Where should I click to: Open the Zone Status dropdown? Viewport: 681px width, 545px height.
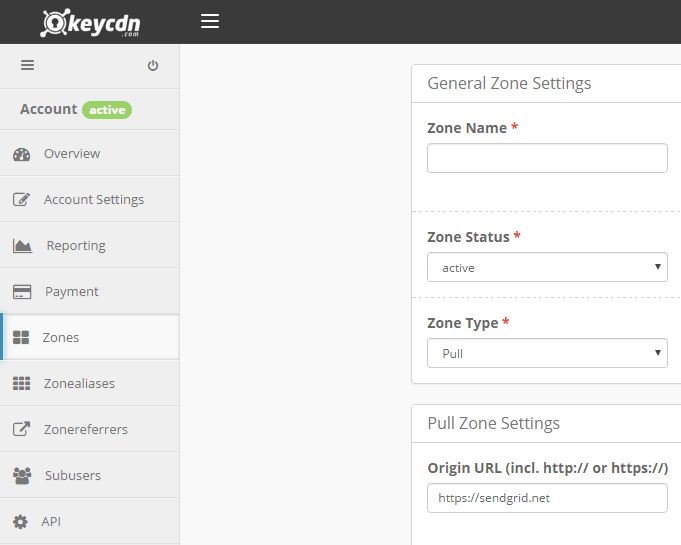tap(547, 268)
